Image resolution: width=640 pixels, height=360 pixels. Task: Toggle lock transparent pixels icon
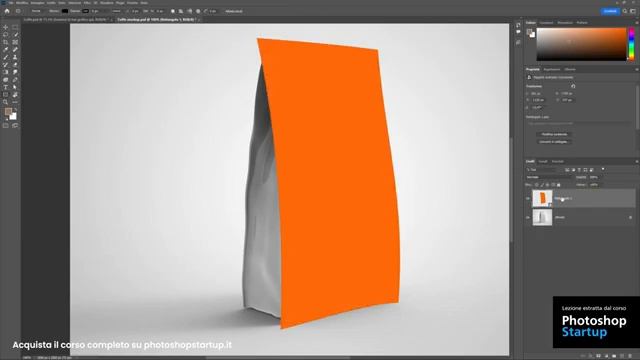537,185
